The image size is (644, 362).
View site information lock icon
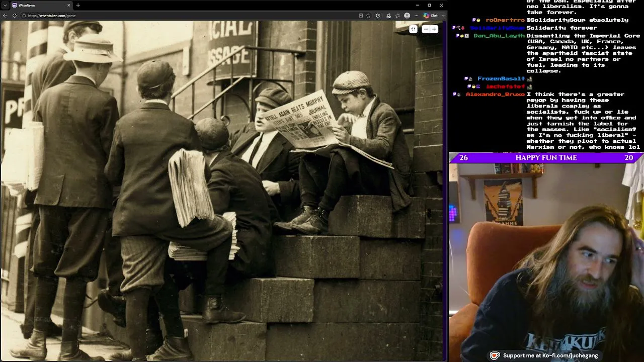[24, 16]
